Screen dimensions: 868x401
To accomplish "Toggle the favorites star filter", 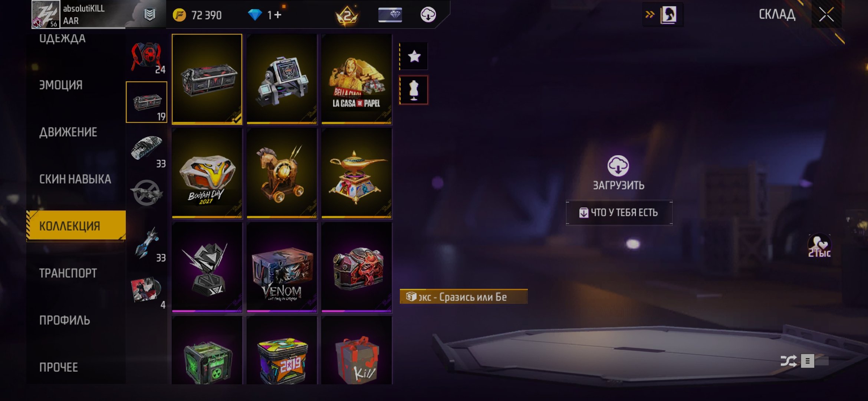I will click(414, 56).
